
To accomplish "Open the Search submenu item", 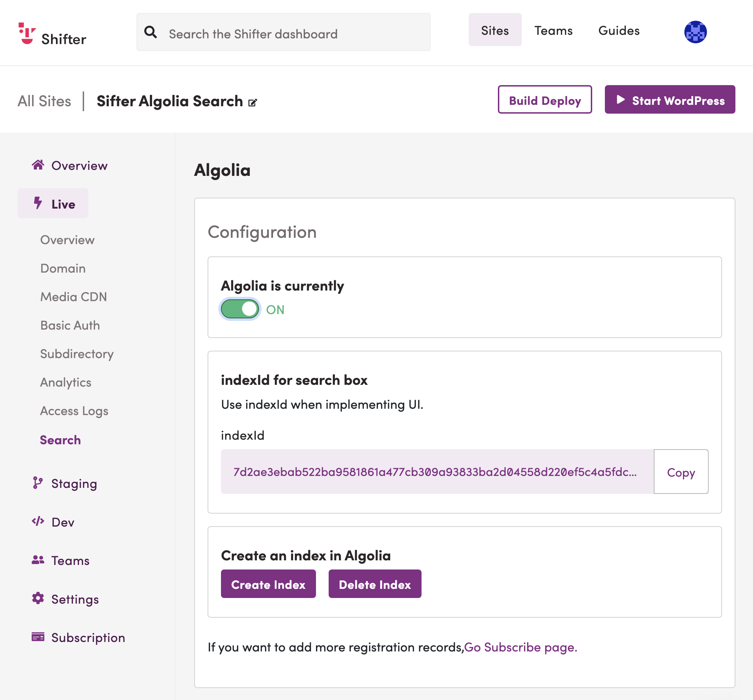I will click(60, 440).
